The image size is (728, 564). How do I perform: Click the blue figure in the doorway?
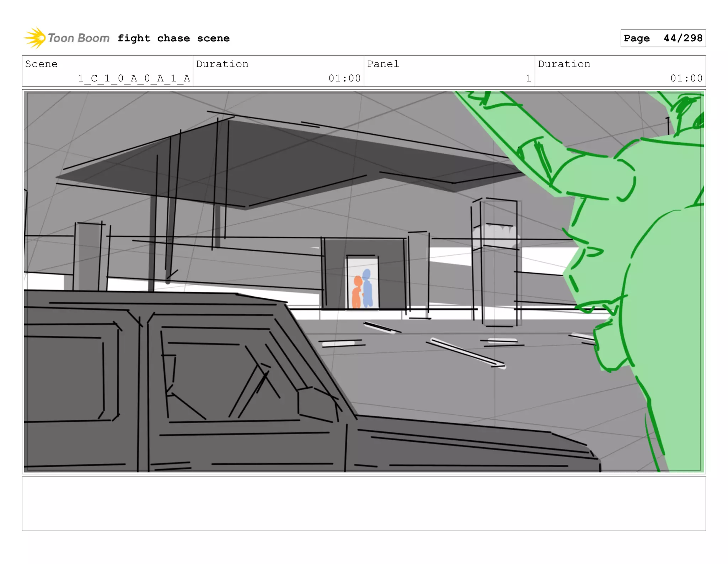point(367,289)
